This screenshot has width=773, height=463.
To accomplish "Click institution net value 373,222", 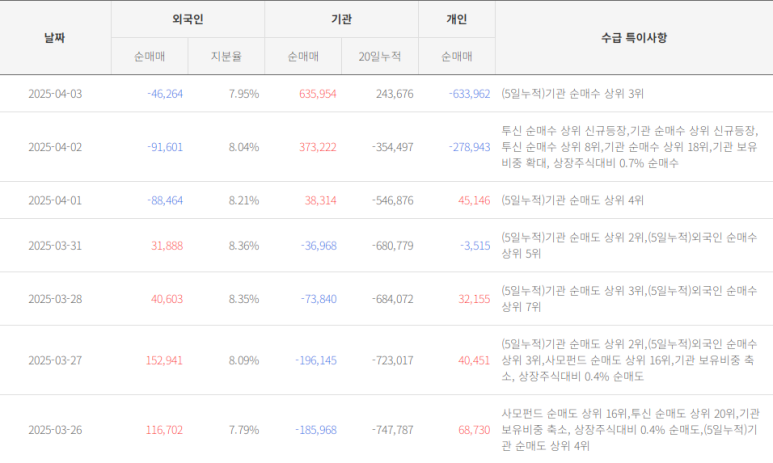I will 317,147.
